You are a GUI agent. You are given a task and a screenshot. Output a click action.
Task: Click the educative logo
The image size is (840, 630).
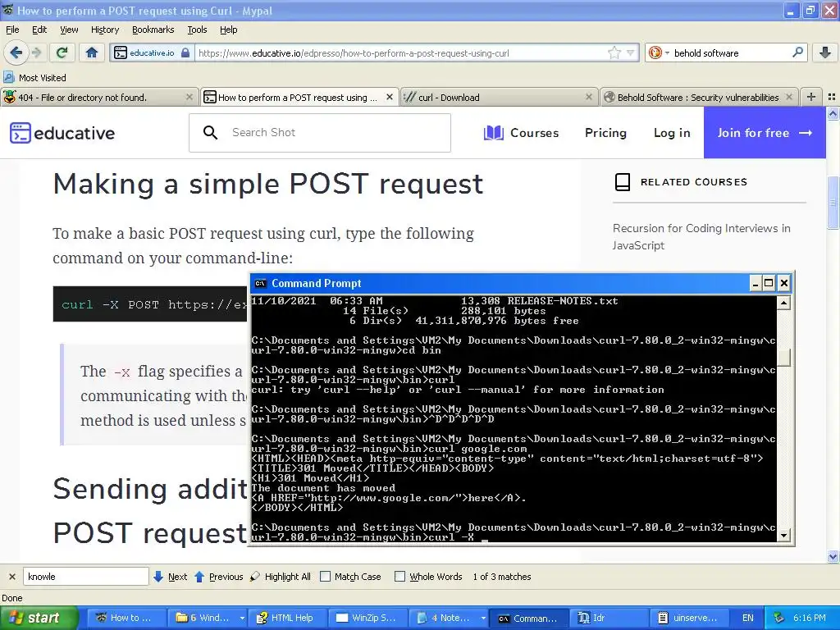click(62, 133)
